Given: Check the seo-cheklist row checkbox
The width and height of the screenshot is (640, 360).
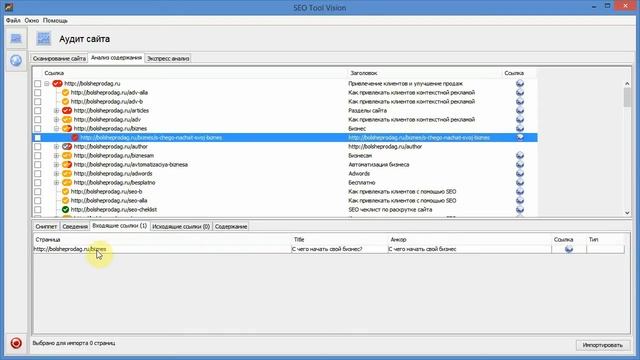Looking at the screenshot, I should click(x=38, y=209).
